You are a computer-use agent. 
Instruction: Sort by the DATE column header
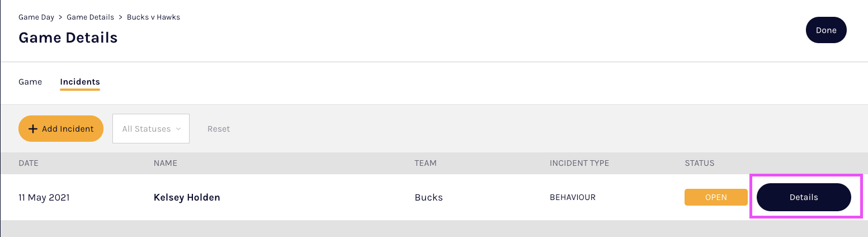click(x=29, y=164)
